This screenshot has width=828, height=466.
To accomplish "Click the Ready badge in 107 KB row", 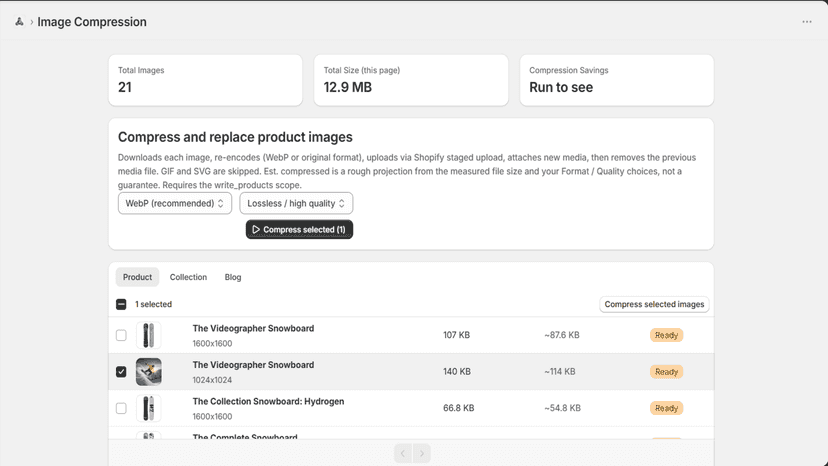I will 666,335.
